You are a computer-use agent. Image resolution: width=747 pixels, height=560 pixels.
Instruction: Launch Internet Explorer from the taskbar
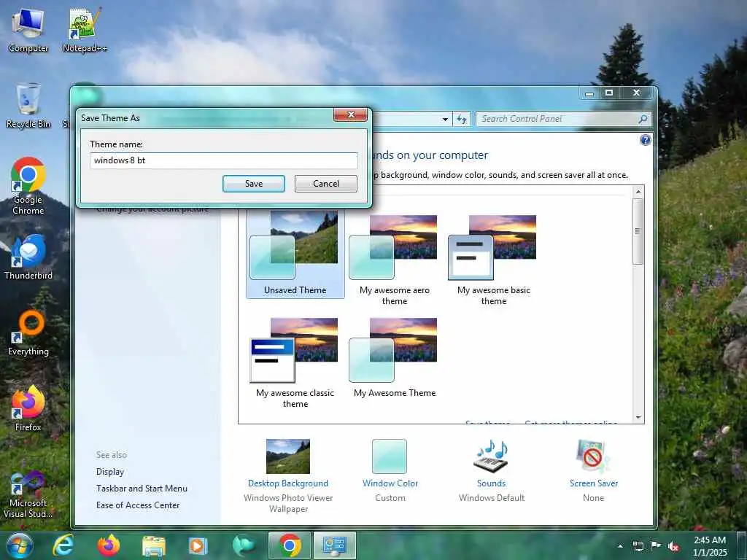click(63, 545)
